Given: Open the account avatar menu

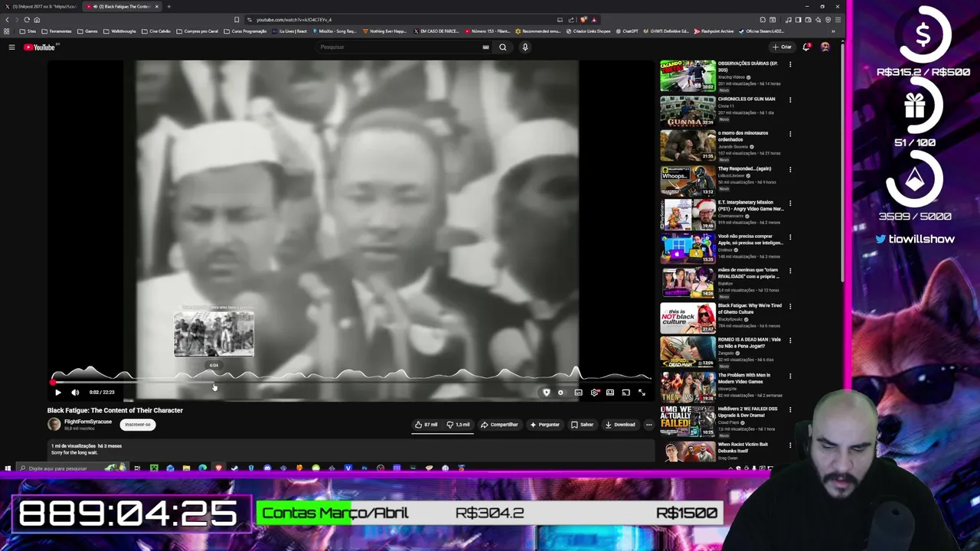Looking at the screenshot, I should pos(825,47).
